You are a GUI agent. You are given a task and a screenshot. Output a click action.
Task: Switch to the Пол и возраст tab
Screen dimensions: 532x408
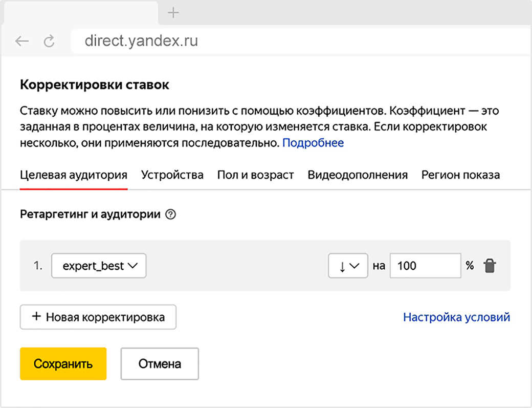click(255, 175)
